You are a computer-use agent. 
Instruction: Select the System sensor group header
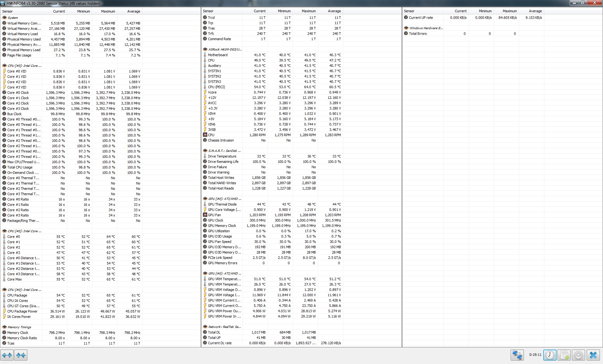point(13,18)
